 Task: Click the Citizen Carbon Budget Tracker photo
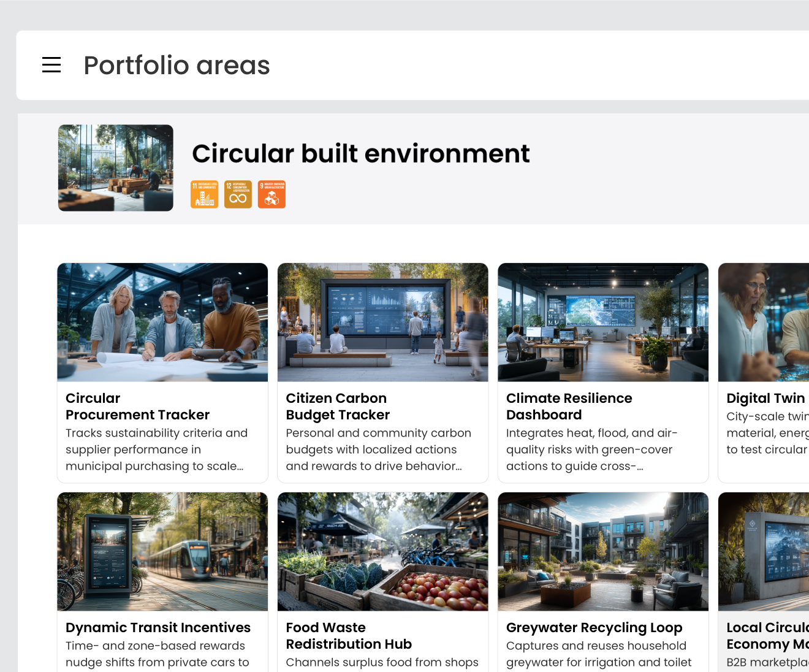(x=382, y=322)
